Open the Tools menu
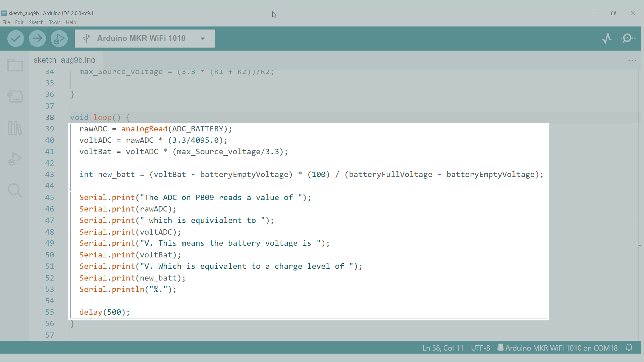This screenshot has width=644, height=362. click(55, 22)
